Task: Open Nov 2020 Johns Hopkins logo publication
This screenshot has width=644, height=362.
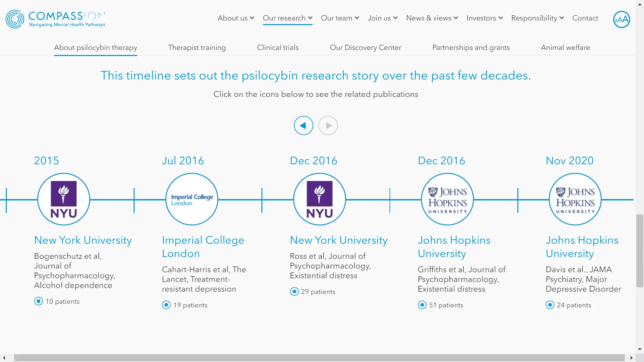Action: point(575,199)
